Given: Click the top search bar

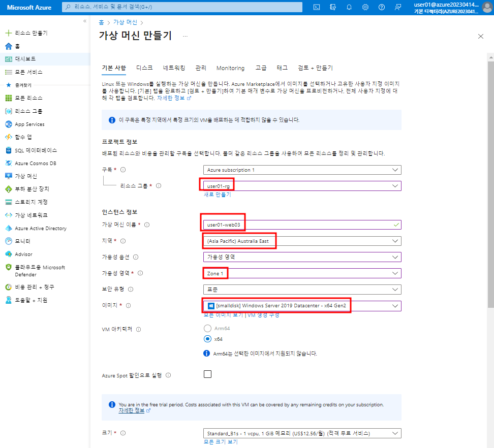Looking at the screenshot, I should point(182,7).
